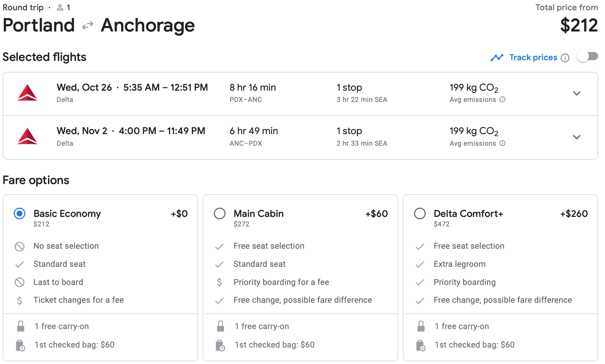Click the Delta Comfort+ fare title
The image size is (605, 364).
tap(468, 214)
